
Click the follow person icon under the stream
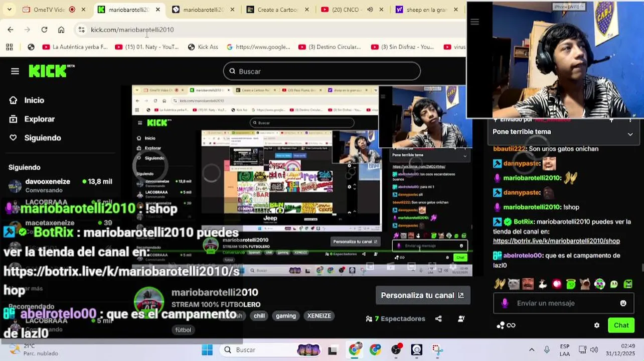(x=461, y=318)
